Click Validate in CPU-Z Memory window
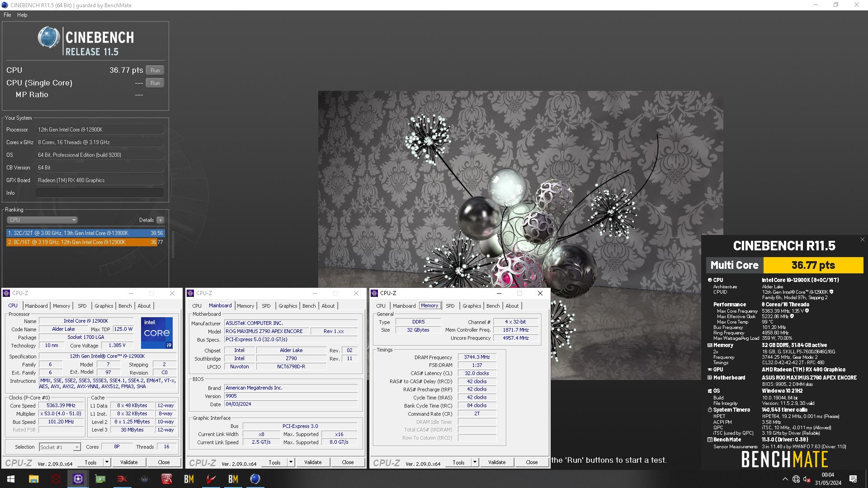 coord(497,462)
